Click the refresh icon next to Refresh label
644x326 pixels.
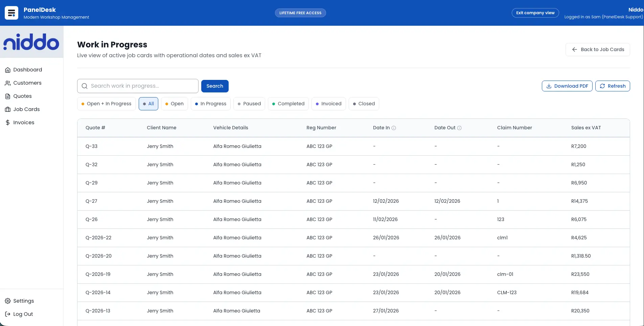[602, 86]
